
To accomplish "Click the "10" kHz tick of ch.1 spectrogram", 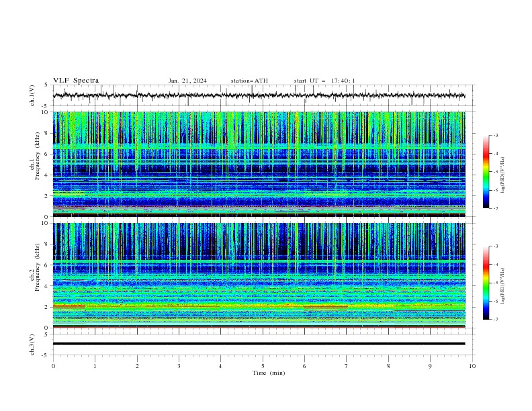I will tap(45, 112).
